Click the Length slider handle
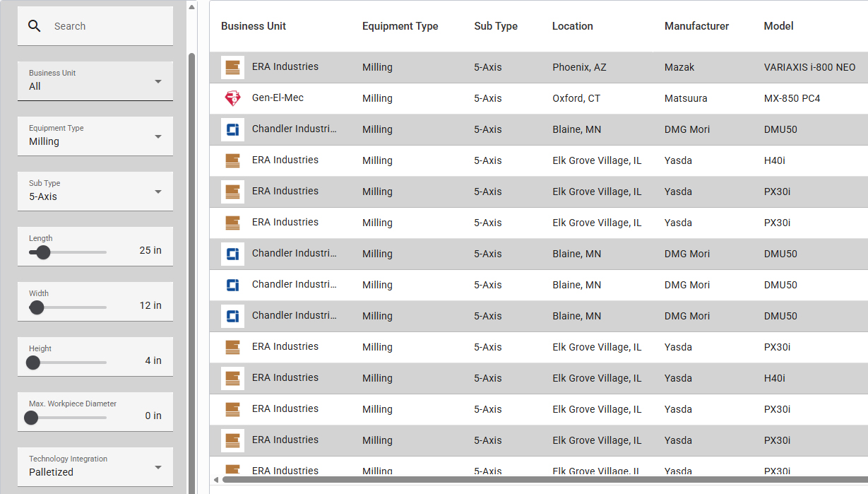The width and height of the screenshot is (868, 494). pyautogui.click(x=43, y=252)
